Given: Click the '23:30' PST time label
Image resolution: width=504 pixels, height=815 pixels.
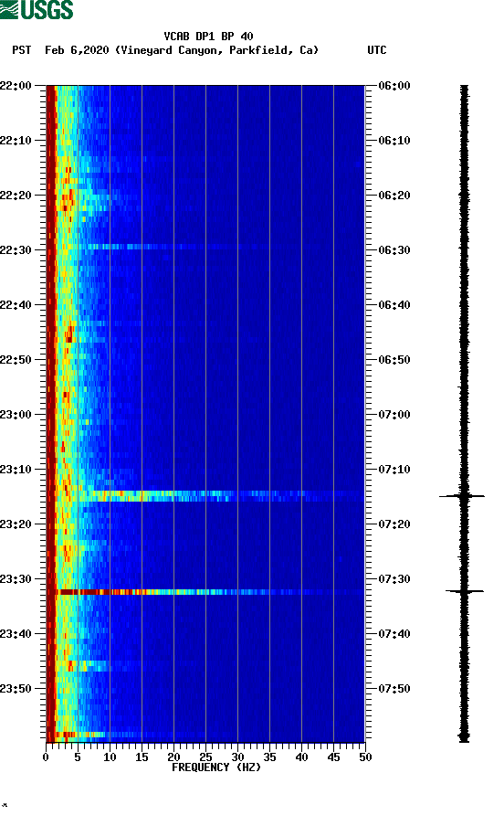Looking at the screenshot, I should pos(16,579).
